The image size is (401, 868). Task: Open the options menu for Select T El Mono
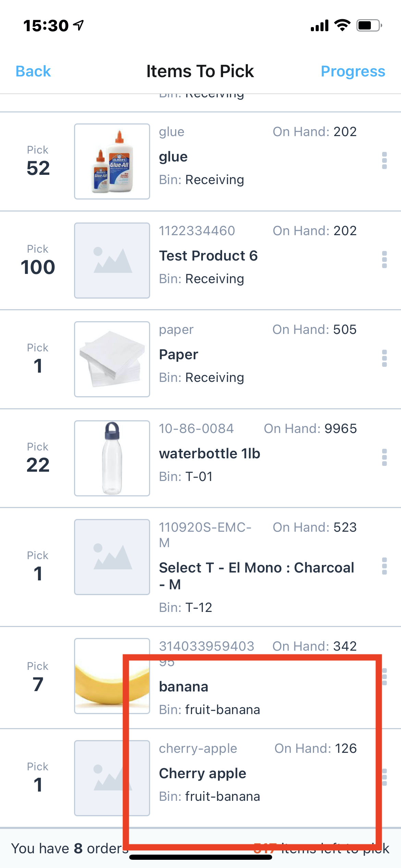384,566
